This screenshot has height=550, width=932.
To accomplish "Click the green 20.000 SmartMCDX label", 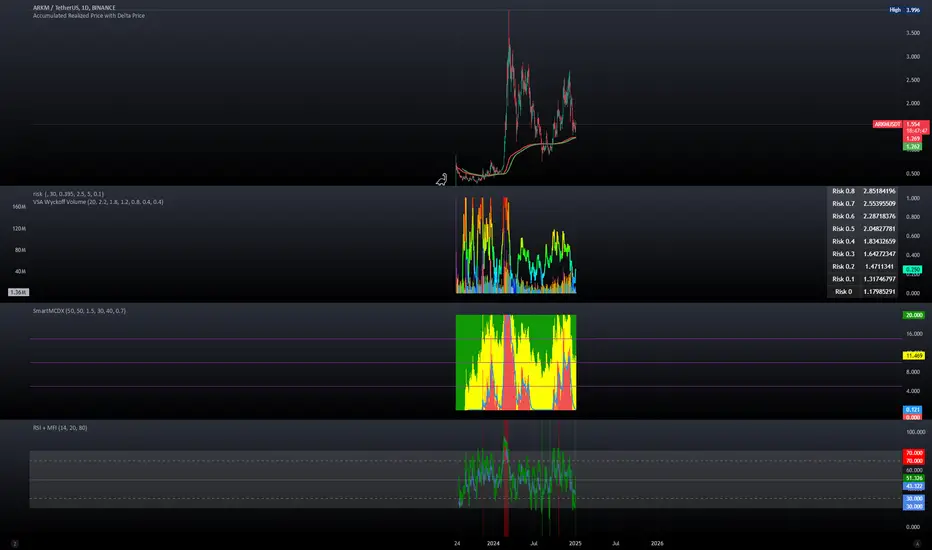I will 914,315.
